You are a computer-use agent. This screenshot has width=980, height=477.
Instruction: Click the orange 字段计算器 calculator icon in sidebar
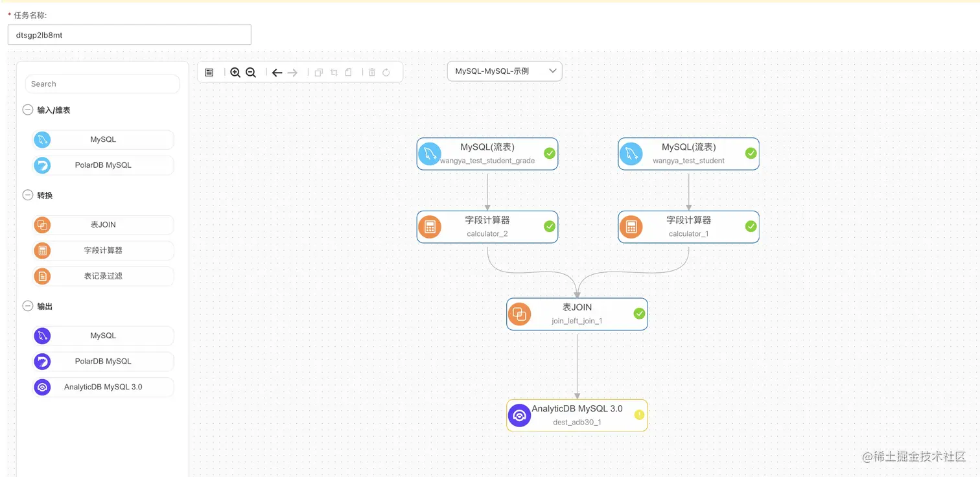point(42,250)
